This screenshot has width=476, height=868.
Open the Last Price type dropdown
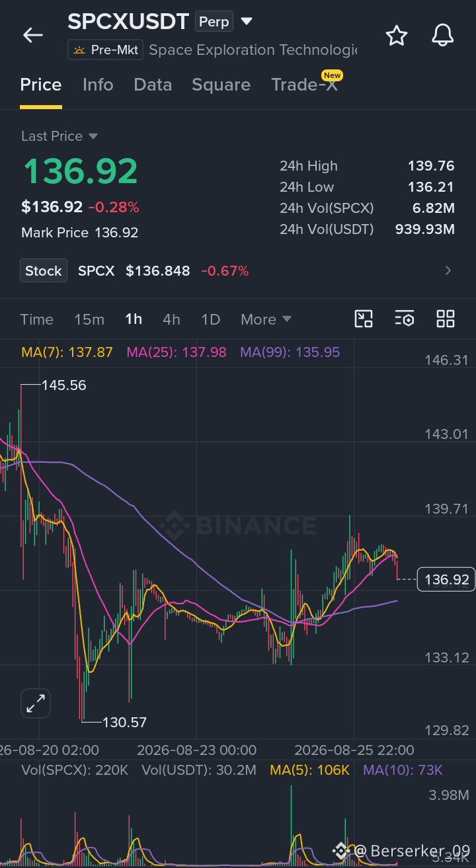click(x=59, y=136)
